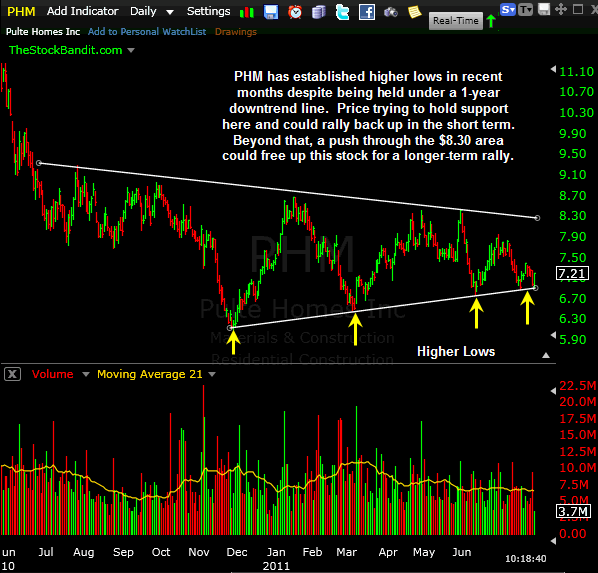Image resolution: width=598 pixels, height=573 pixels.
Task: Click the Jan 2011 date axis label
Action: pos(276,559)
